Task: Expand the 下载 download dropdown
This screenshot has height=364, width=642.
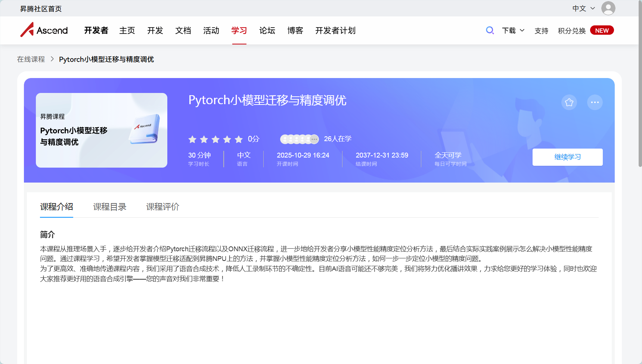Action: (x=513, y=31)
